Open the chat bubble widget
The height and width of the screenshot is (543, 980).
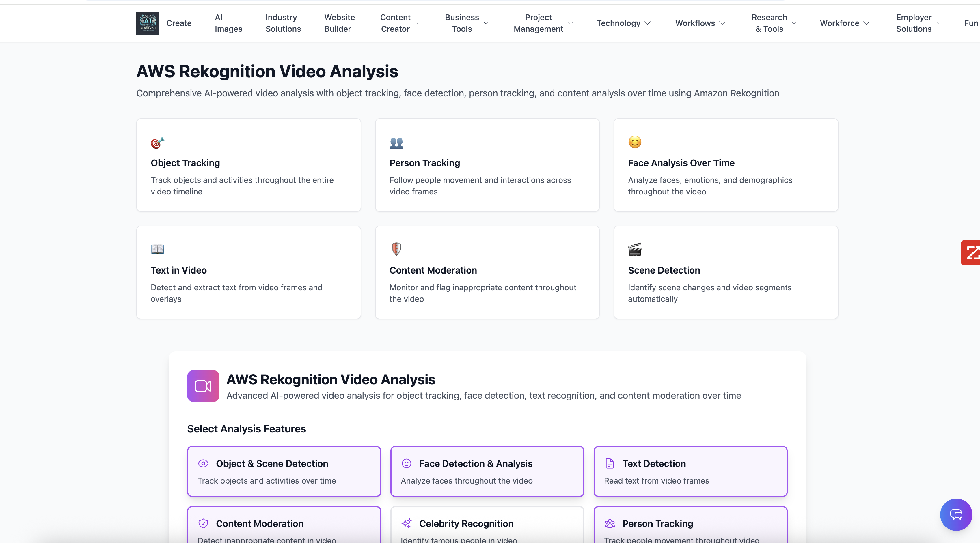pyautogui.click(x=956, y=514)
